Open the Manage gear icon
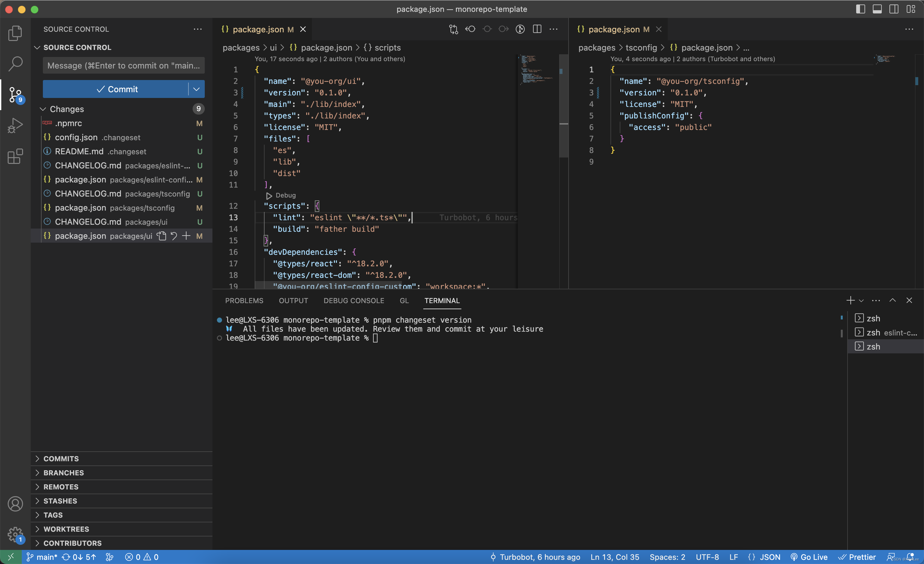Viewport: 924px width, 564px height. coord(15,534)
